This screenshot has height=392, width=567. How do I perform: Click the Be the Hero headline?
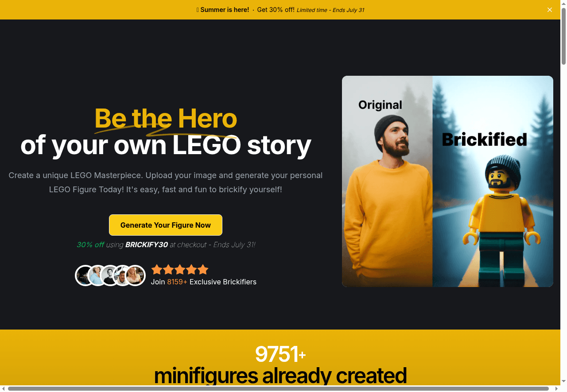tap(166, 118)
